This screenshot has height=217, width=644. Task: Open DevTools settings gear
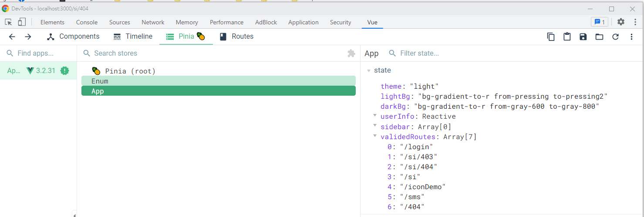tap(621, 22)
